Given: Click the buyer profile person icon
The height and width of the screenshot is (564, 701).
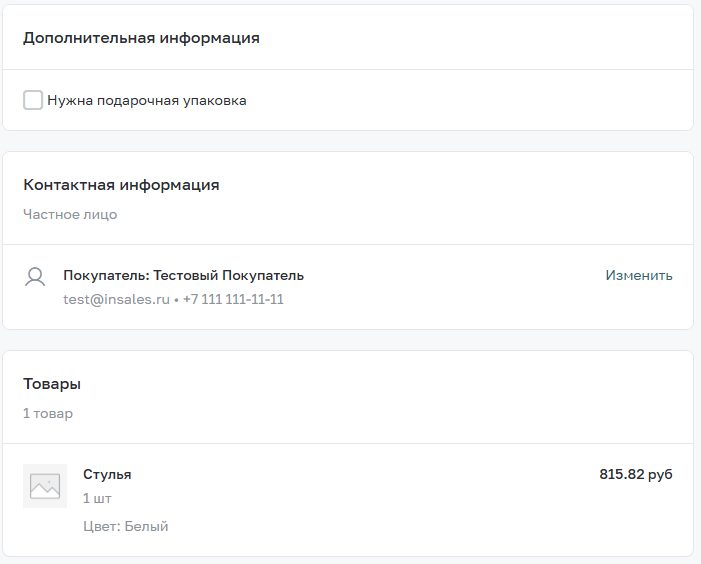Looking at the screenshot, I should [35, 277].
